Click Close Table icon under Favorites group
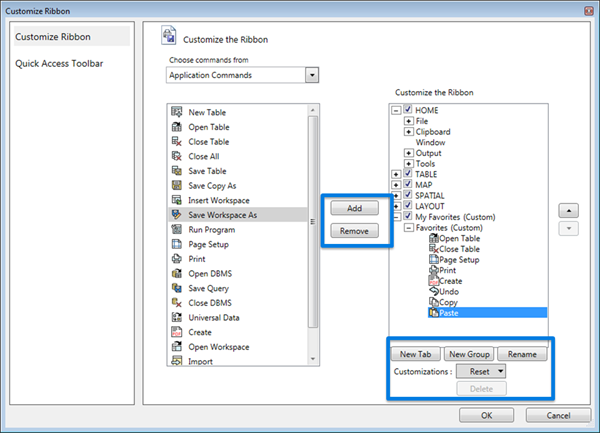 (434, 249)
